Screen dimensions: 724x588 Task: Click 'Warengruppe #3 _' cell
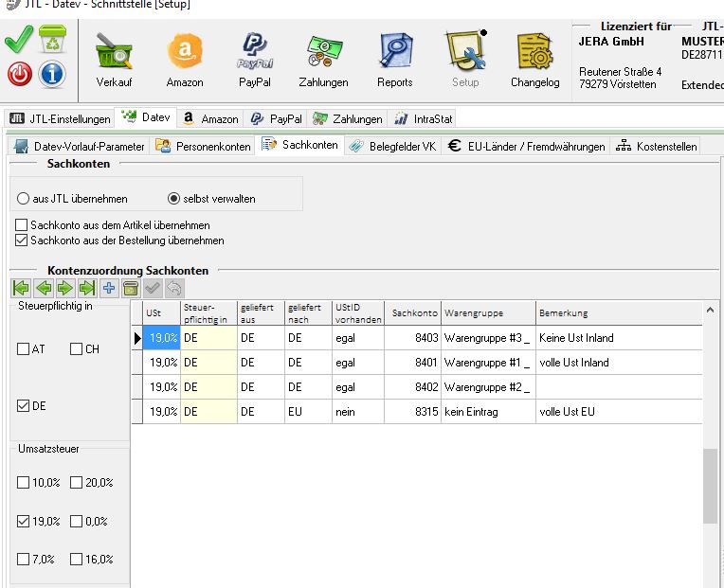tap(489, 338)
